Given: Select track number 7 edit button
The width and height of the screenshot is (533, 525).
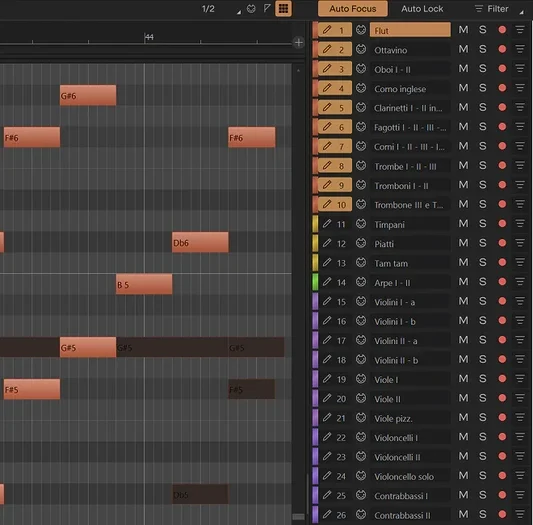Looking at the screenshot, I should coord(335,146).
